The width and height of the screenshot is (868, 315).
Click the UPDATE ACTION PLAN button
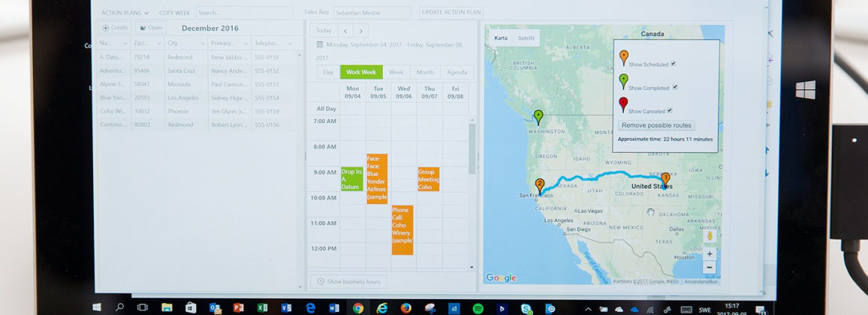(x=451, y=13)
